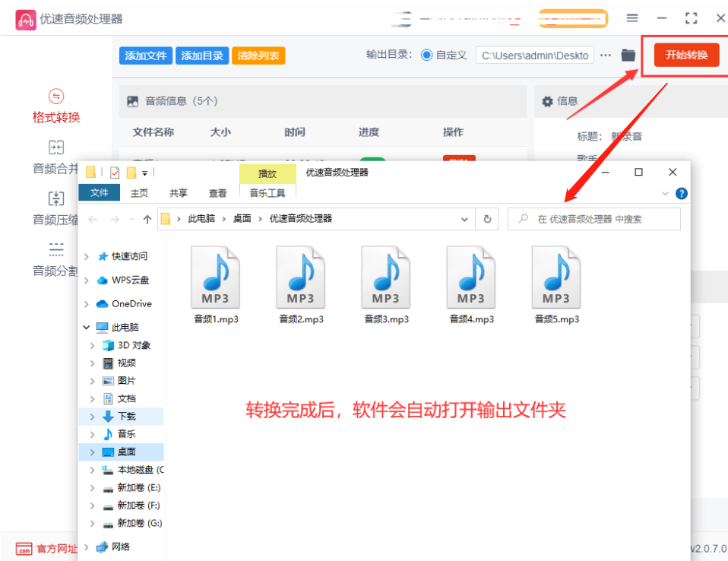The image size is (728, 561).
Task: Select 本地磁盘 (C in the navigation tree
Action: pos(133,470)
